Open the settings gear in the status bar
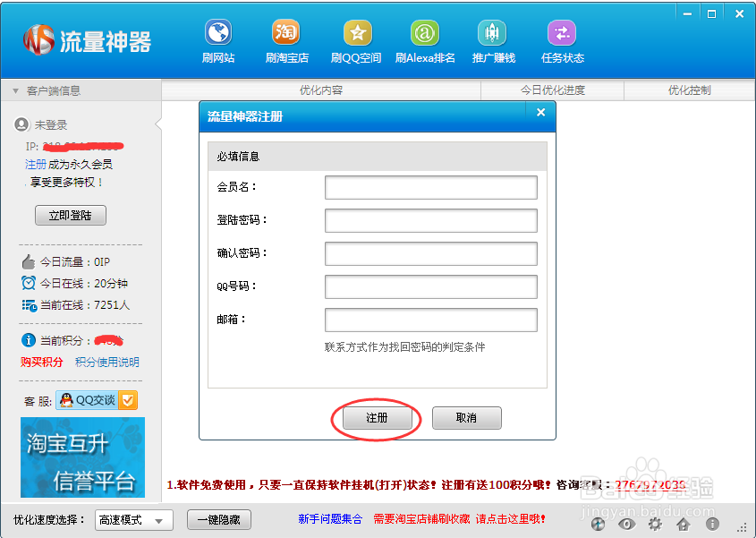 coord(655,525)
